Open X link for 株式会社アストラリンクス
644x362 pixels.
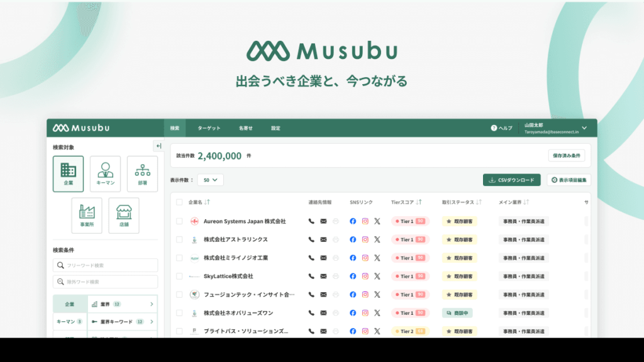pos(377,239)
